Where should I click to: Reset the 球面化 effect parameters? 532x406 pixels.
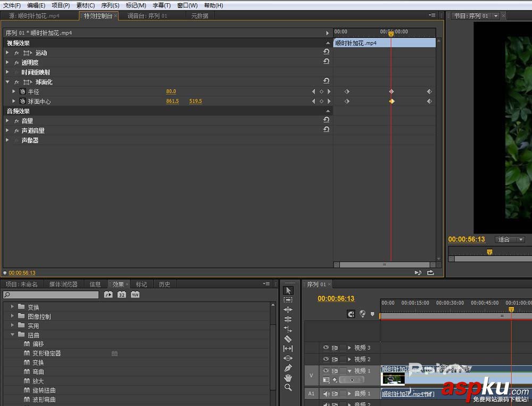pyautogui.click(x=326, y=81)
